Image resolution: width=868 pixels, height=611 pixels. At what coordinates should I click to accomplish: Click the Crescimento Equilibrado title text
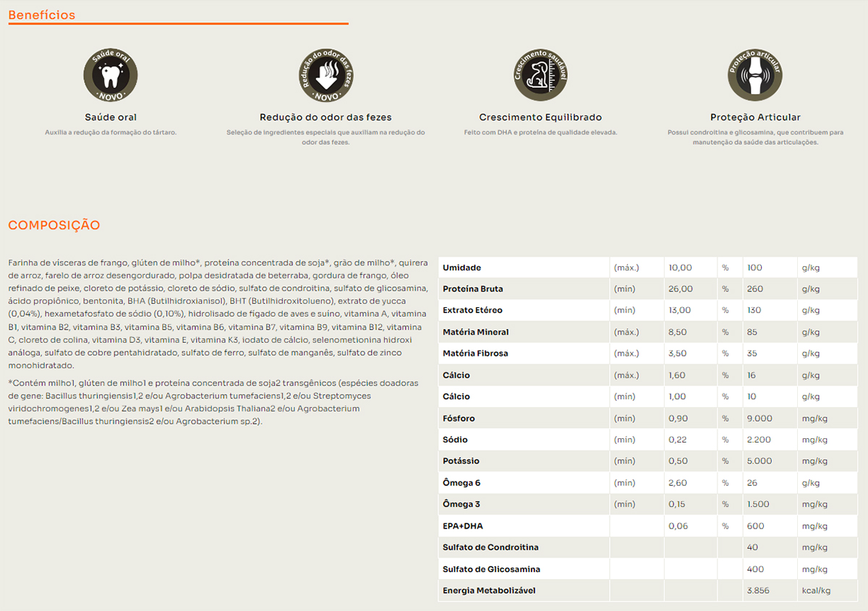(540, 117)
